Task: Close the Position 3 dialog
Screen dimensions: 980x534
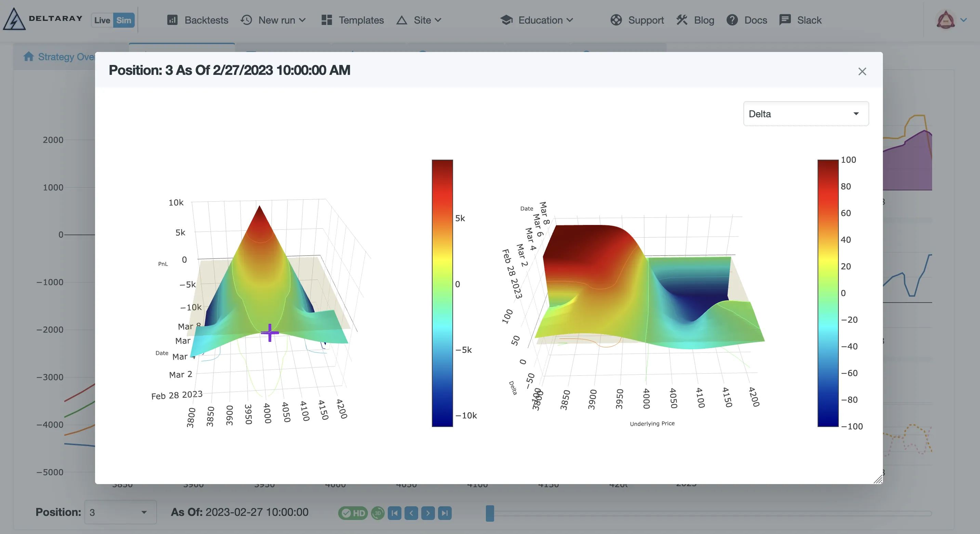Action: click(862, 71)
